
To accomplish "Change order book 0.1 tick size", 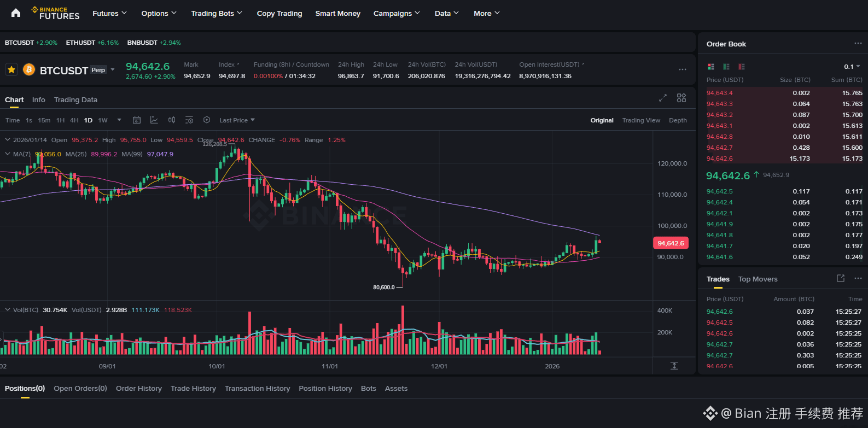I will [x=852, y=67].
